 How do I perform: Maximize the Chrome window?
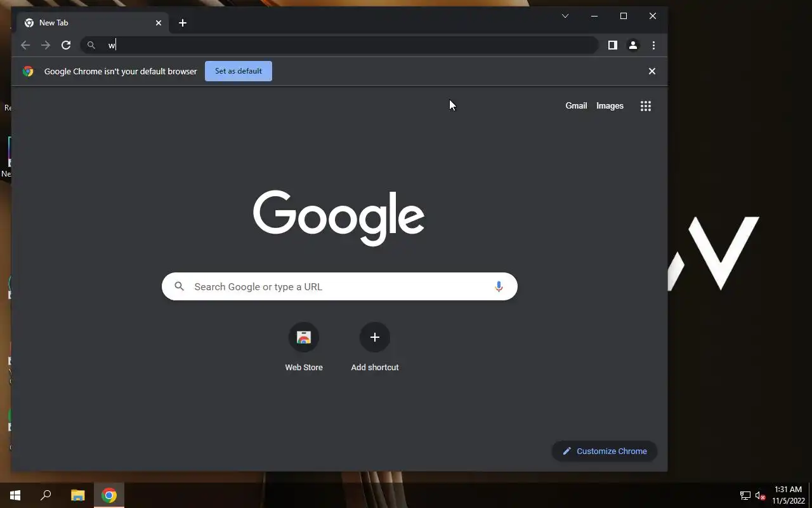tap(624, 16)
